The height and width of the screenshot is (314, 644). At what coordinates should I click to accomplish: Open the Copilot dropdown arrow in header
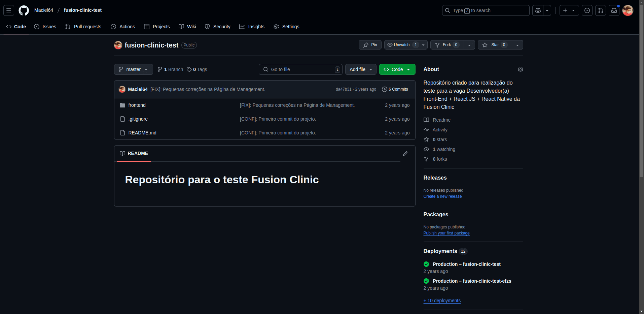point(547,10)
